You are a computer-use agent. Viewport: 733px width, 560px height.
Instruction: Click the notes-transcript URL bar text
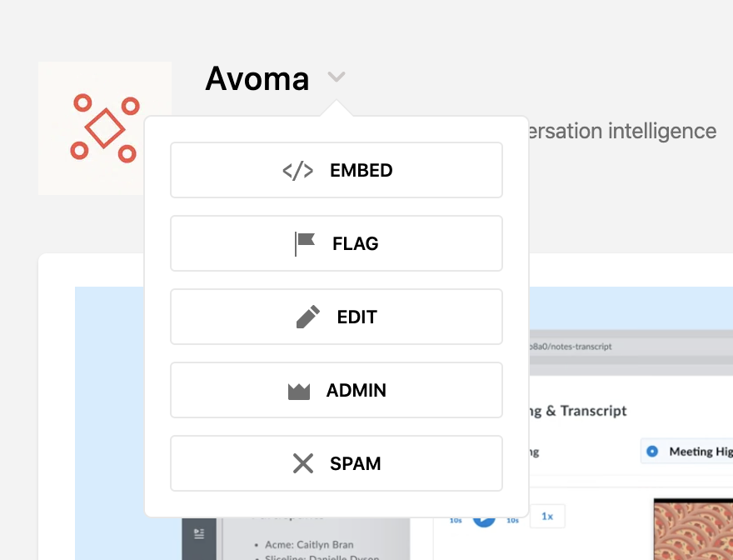click(571, 347)
